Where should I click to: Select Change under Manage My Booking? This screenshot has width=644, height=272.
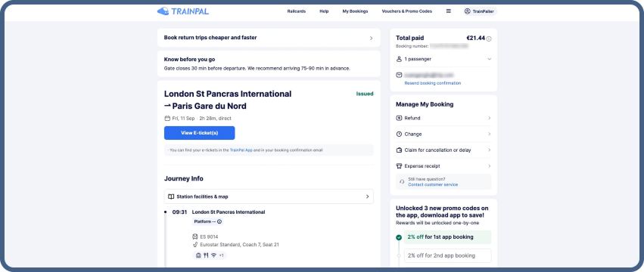pos(443,134)
